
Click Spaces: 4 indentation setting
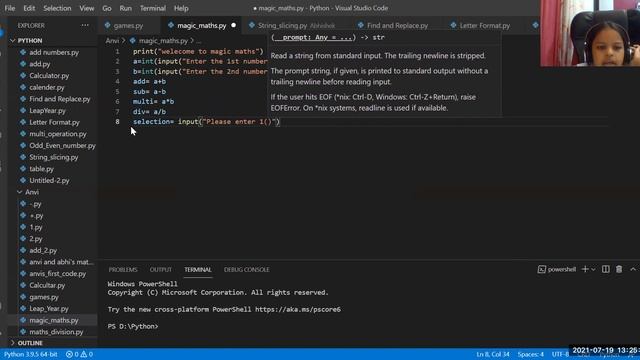click(530, 354)
